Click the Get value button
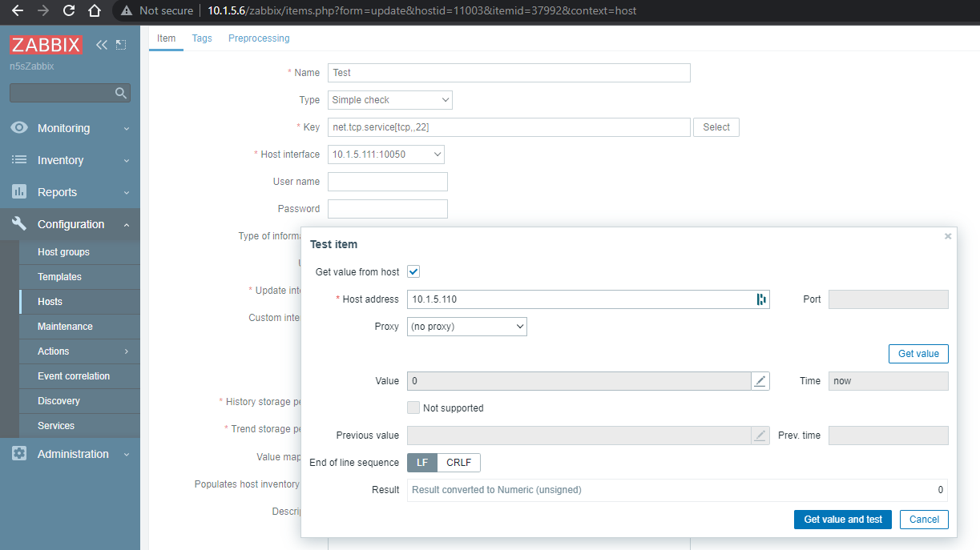The width and height of the screenshot is (980, 550). pyautogui.click(x=918, y=354)
